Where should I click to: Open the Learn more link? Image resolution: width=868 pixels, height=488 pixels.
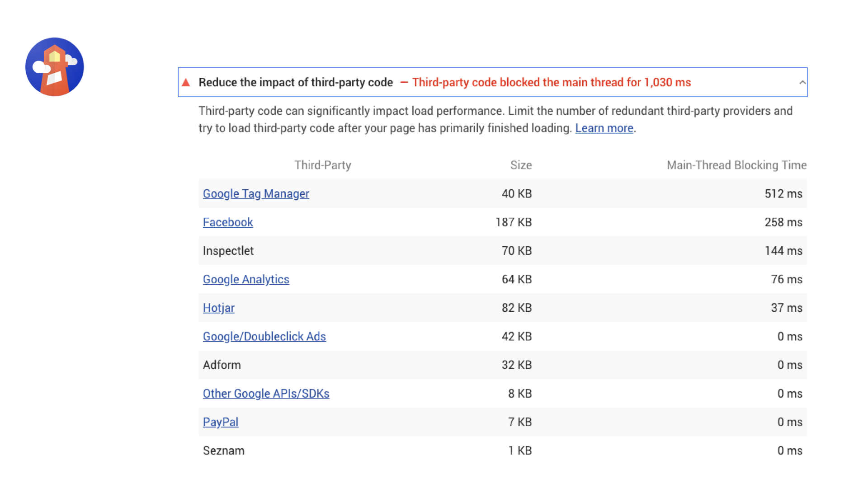point(604,128)
